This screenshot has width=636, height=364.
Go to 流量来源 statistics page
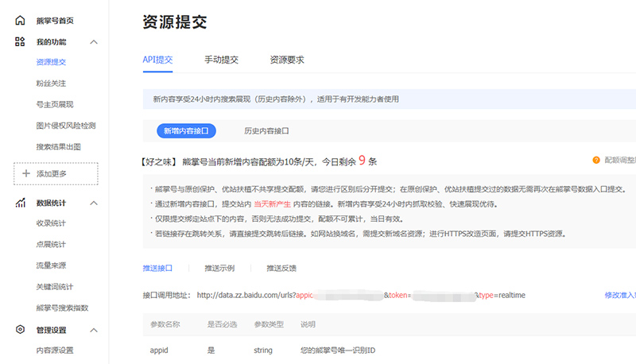click(51, 265)
